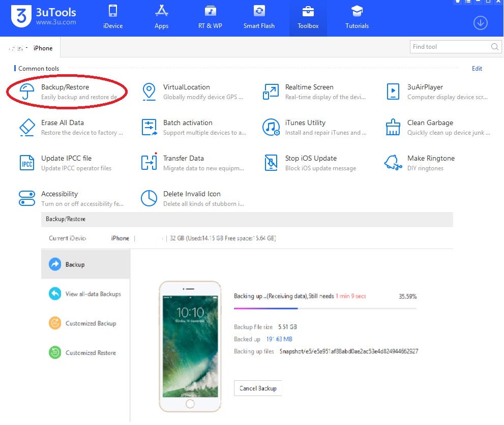This screenshot has height=425, width=504.
Task: Open the iTunes Utility
Action: [x=305, y=127]
